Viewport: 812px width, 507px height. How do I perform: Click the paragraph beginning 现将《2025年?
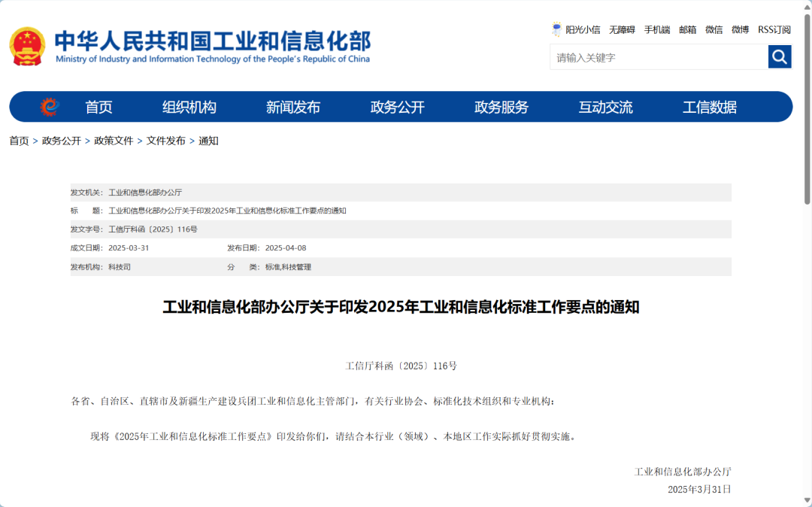coord(334,436)
